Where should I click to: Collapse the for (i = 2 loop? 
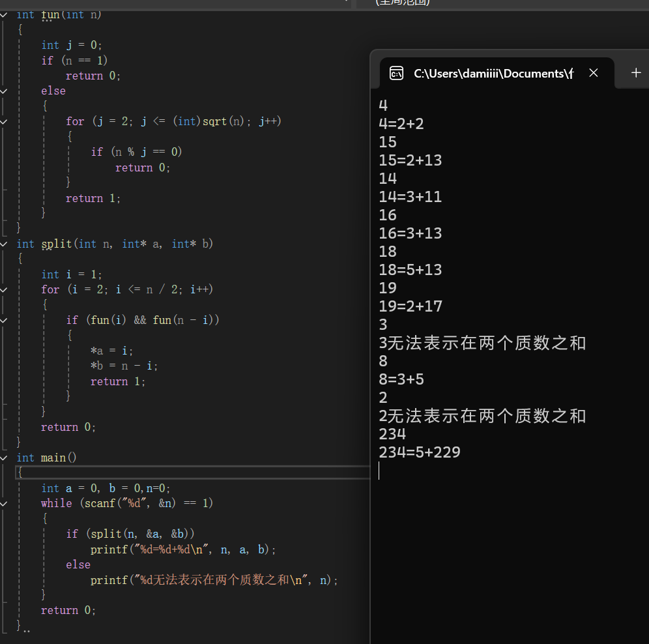pyautogui.click(x=4, y=290)
